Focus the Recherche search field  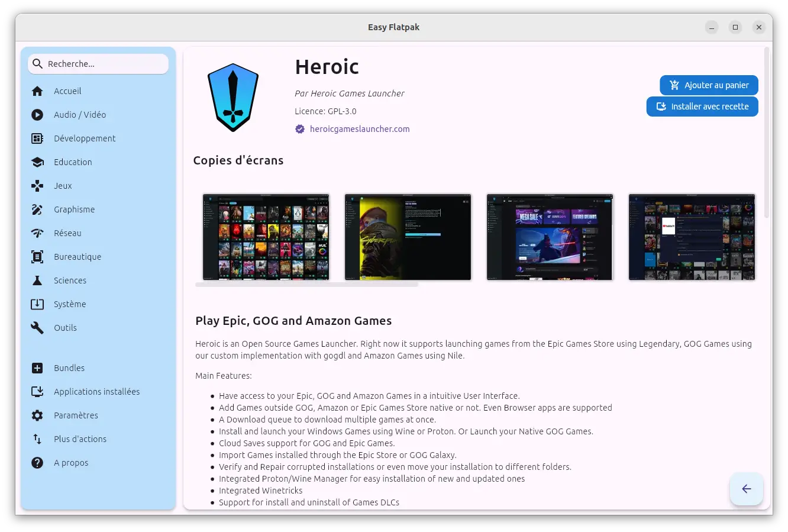98,64
